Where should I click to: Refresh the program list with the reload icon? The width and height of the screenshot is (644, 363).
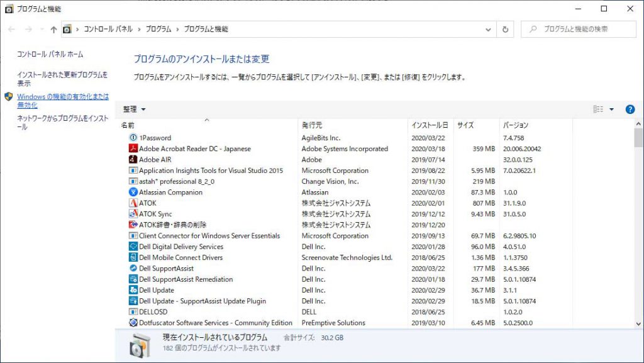[505, 29]
